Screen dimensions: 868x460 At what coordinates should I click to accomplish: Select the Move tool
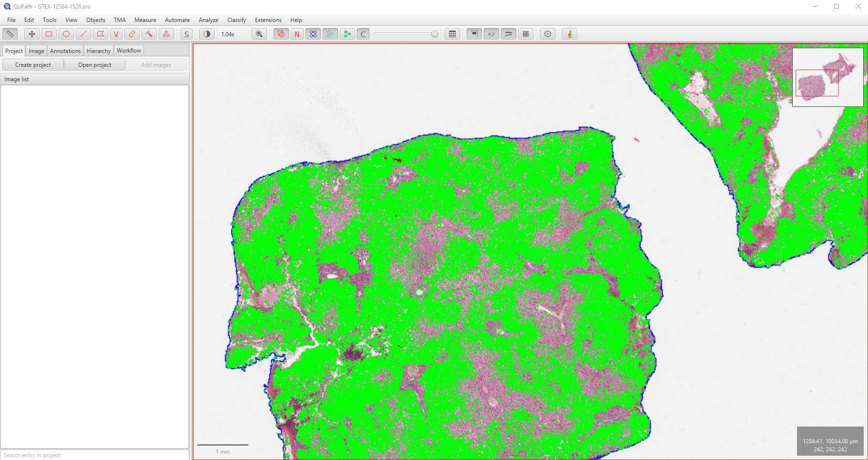pyautogui.click(x=31, y=34)
